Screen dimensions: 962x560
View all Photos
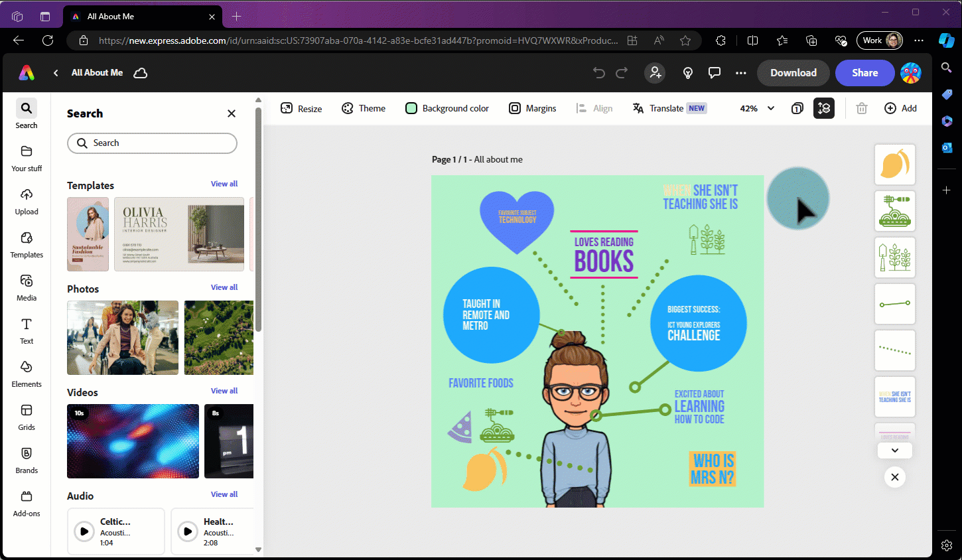click(224, 287)
